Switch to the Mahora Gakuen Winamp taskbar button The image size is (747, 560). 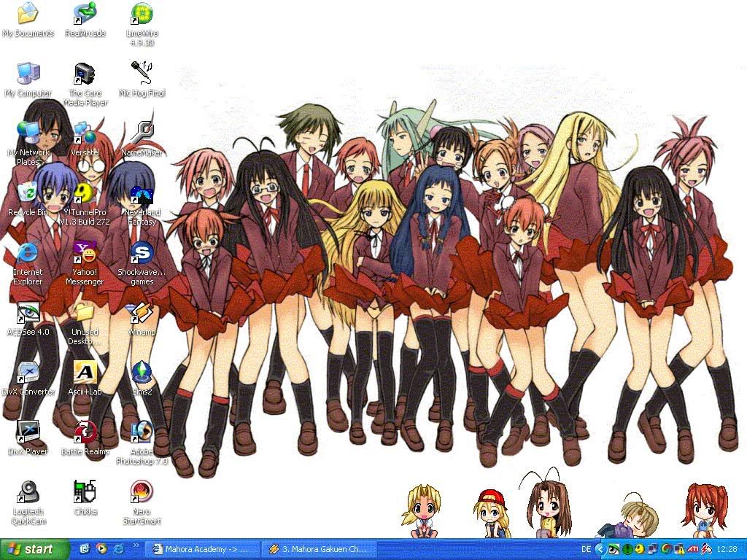click(317, 549)
